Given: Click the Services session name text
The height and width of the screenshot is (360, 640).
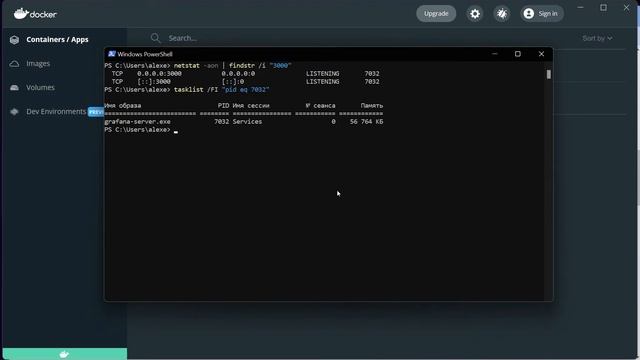Looking at the screenshot, I should click(x=247, y=122).
